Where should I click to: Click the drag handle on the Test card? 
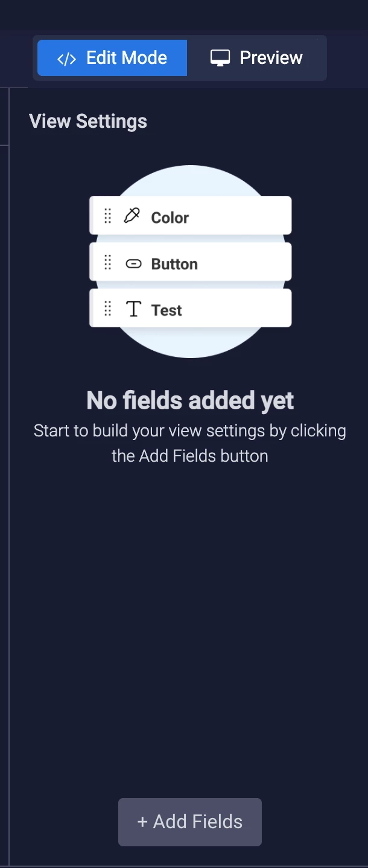108,309
